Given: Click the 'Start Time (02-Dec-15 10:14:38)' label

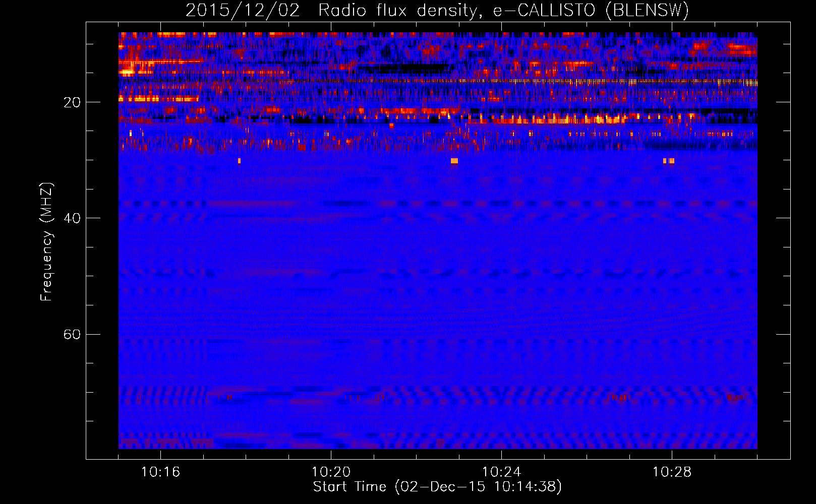Looking at the screenshot, I should [437, 487].
